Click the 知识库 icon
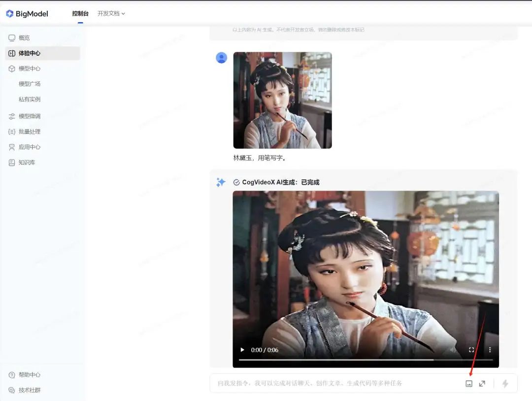This screenshot has height=401, width=532. [12, 163]
